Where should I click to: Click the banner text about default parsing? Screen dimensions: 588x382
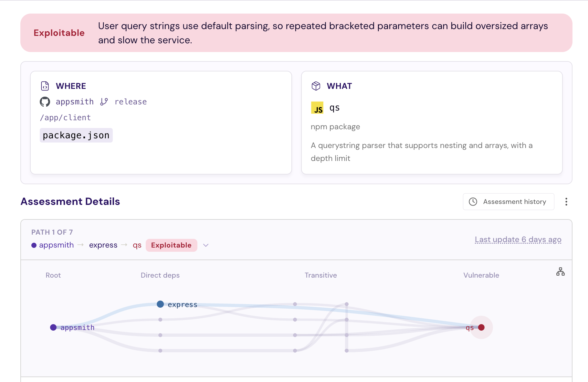pos(323,33)
